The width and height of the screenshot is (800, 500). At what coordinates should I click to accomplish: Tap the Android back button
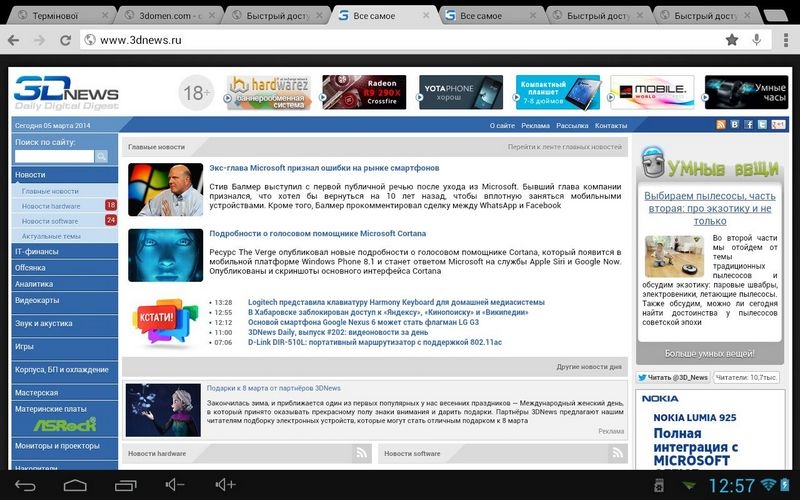coord(25,485)
